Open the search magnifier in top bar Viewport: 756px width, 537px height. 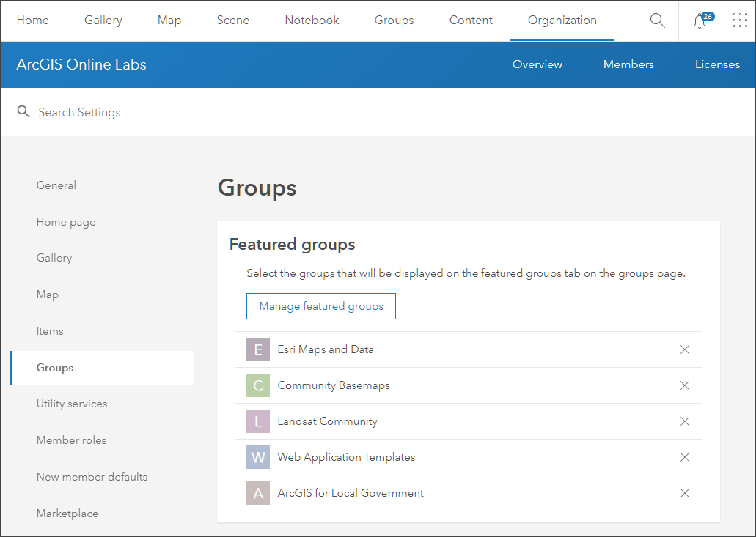(x=657, y=21)
